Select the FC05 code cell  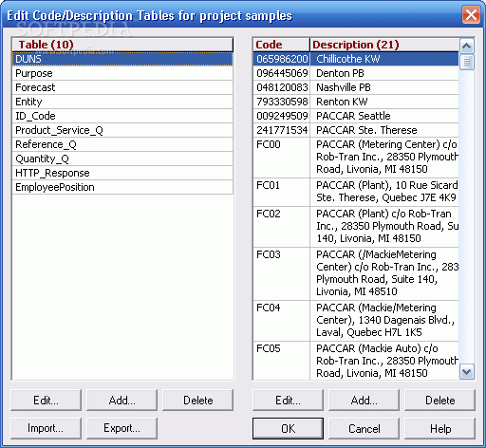(x=281, y=361)
